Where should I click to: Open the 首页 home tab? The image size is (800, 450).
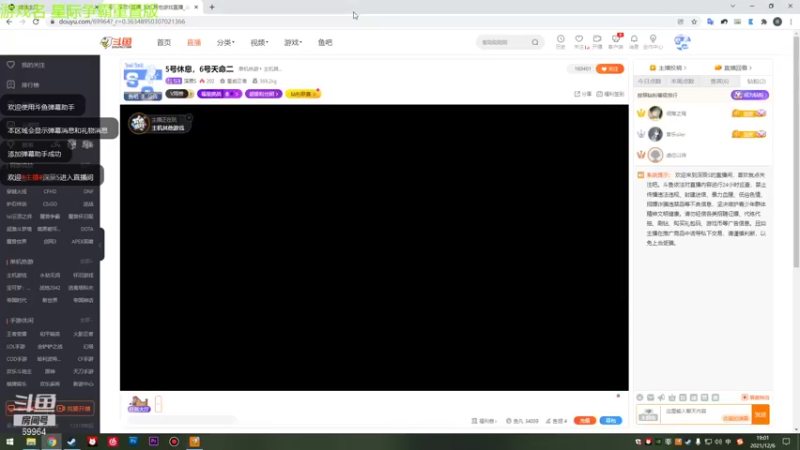[x=164, y=42]
